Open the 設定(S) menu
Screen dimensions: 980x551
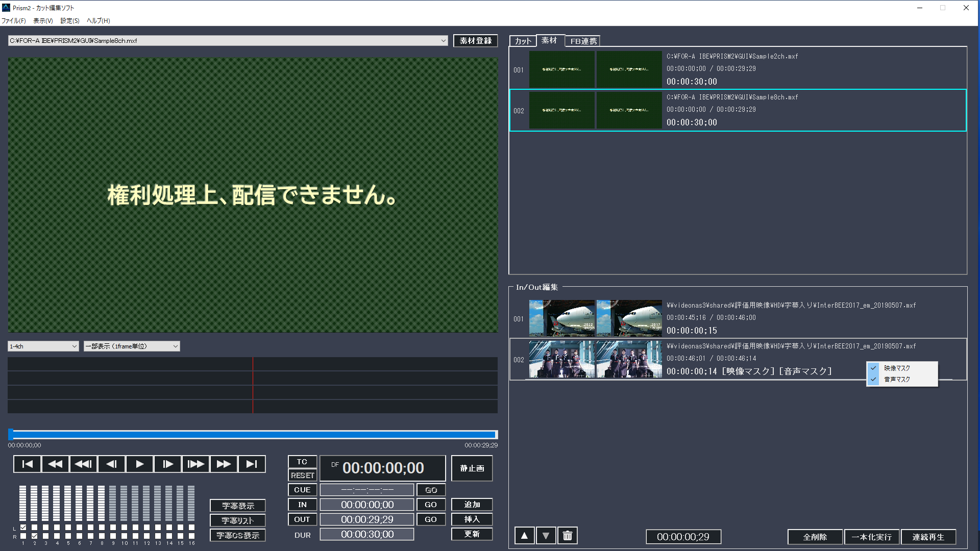[69, 21]
